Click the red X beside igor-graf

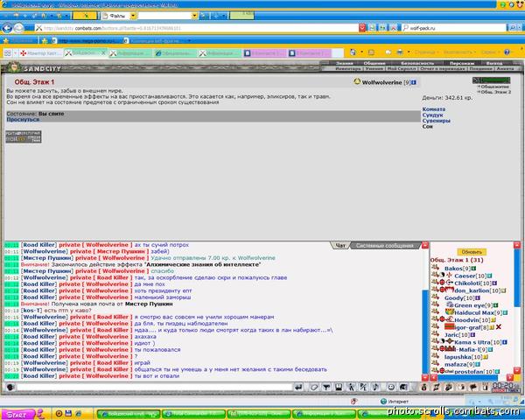coord(499,327)
